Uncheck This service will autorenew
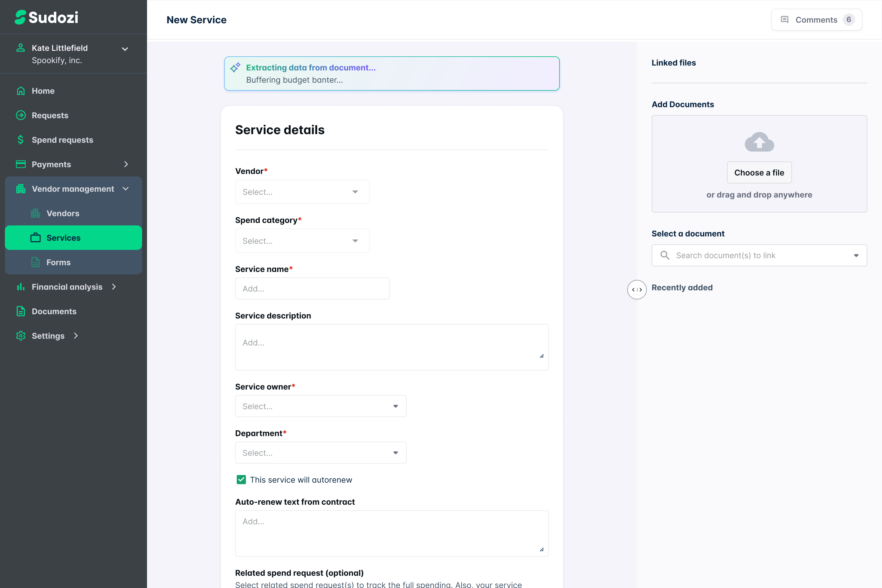882x588 pixels. (x=241, y=480)
